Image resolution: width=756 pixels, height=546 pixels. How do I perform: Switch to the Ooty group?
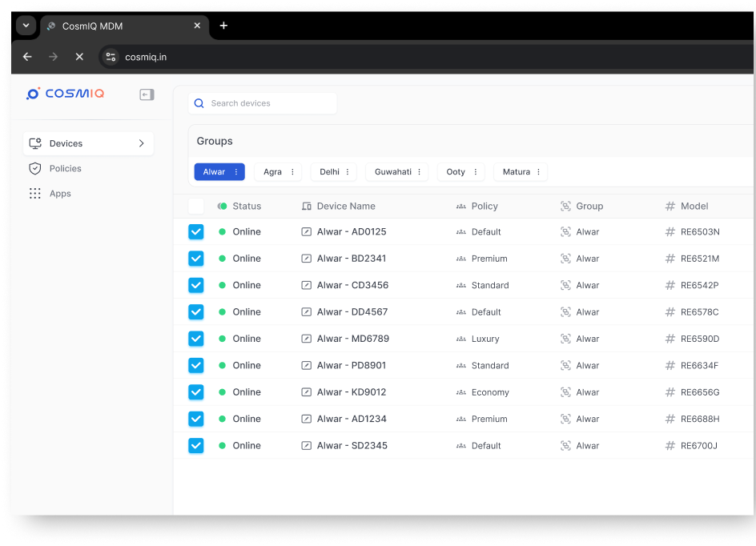tap(455, 172)
